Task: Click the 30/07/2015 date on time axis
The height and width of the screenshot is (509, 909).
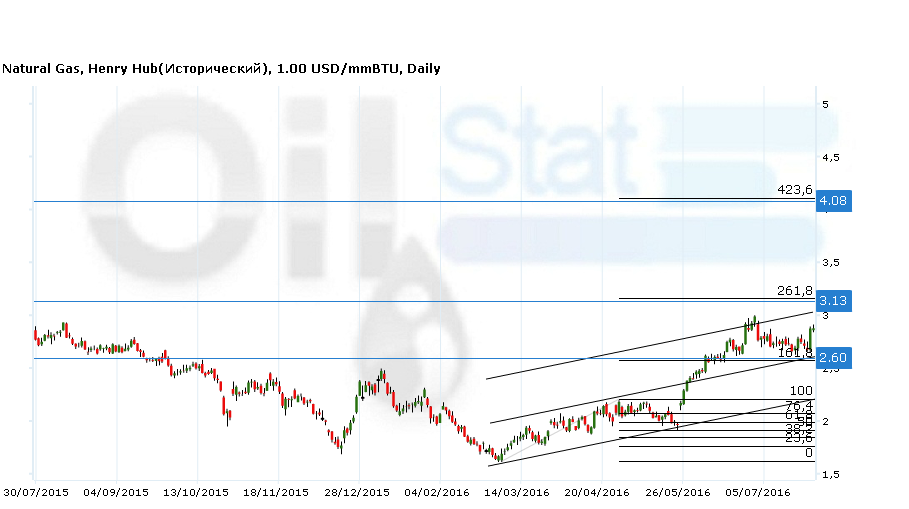Action: coord(36,492)
